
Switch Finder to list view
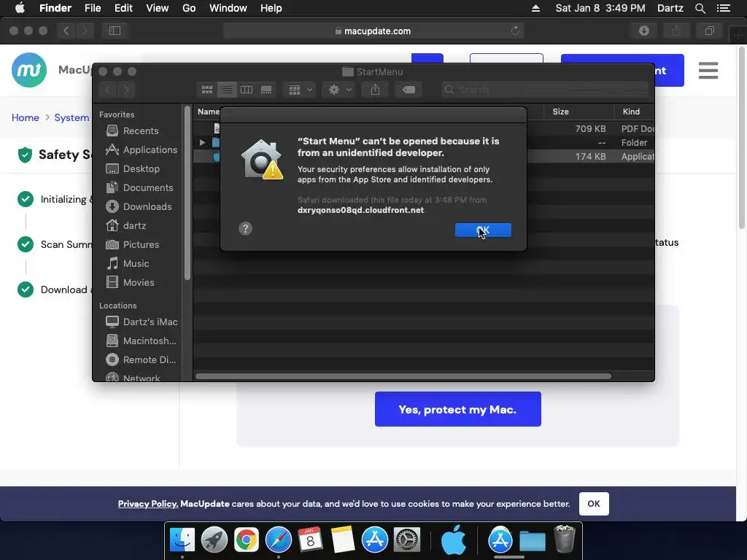pos(227,90)
